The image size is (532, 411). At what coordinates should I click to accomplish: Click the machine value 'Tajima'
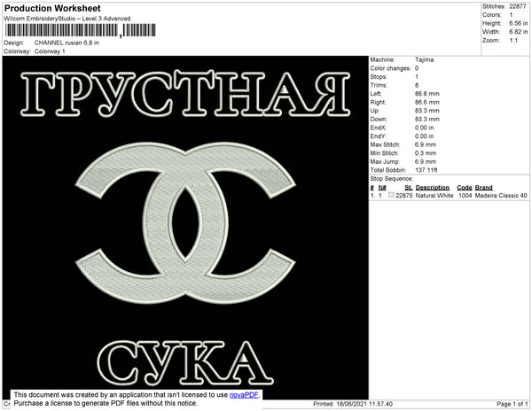pyautogui.click(x=424, y=59)
